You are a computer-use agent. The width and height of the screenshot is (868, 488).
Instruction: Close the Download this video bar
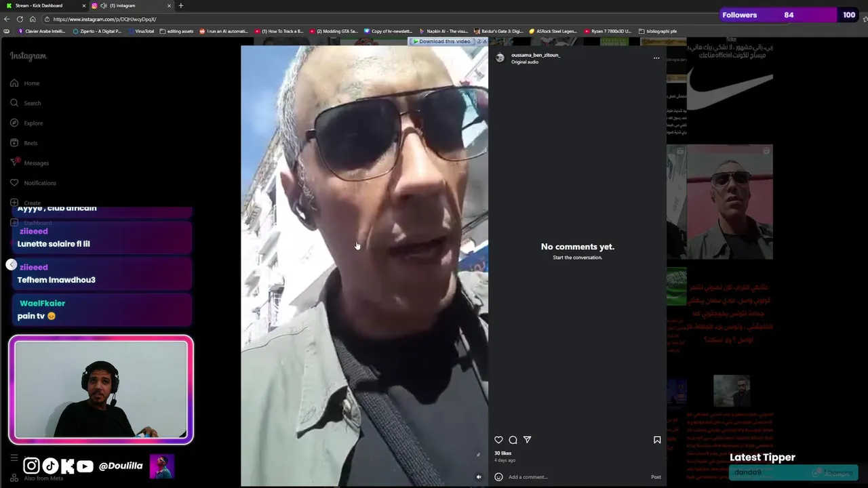pos(484,41)
